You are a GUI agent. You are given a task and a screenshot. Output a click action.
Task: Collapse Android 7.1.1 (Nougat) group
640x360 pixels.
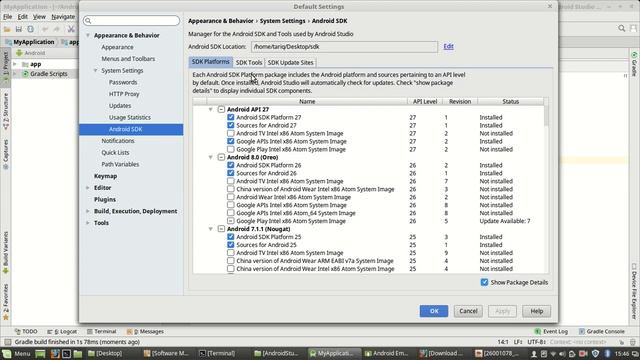[211, 229]
